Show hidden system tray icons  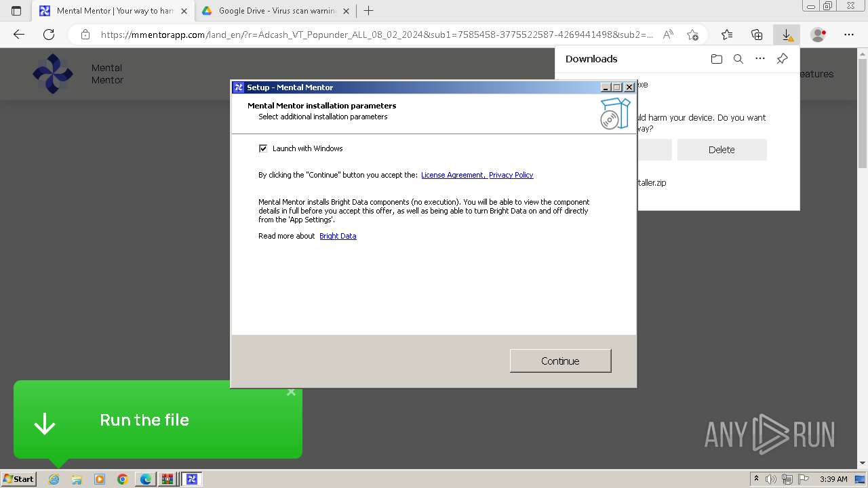(756, 479)
